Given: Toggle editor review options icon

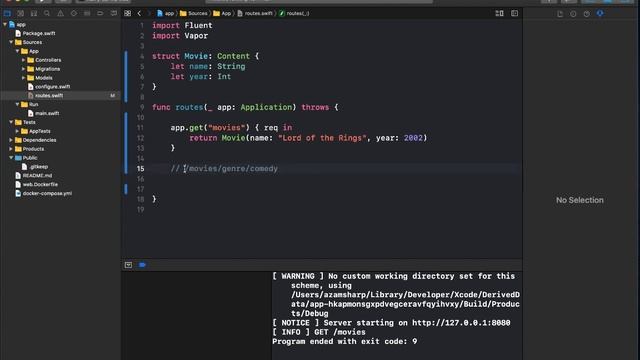Looking at the screenshot, I should click(x=499, y=13).
